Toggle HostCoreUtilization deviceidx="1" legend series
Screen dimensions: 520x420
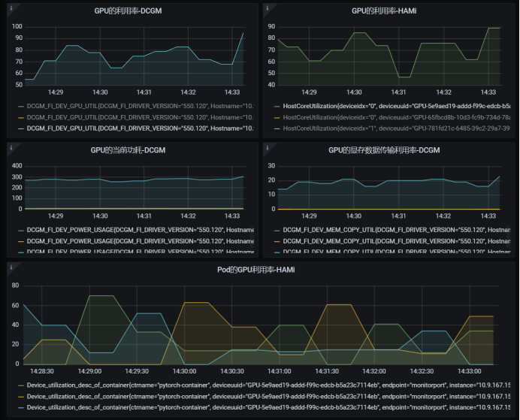click(x=391, y=128)
